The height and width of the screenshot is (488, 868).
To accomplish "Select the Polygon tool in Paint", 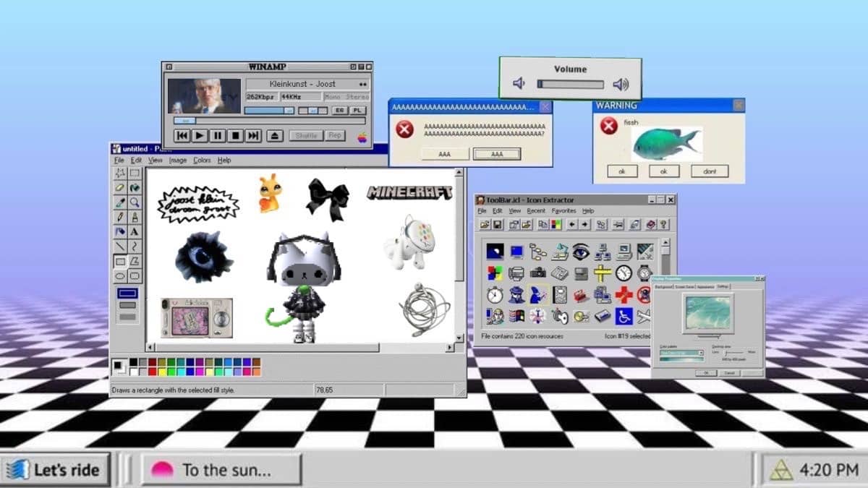I will pos(135,261).
